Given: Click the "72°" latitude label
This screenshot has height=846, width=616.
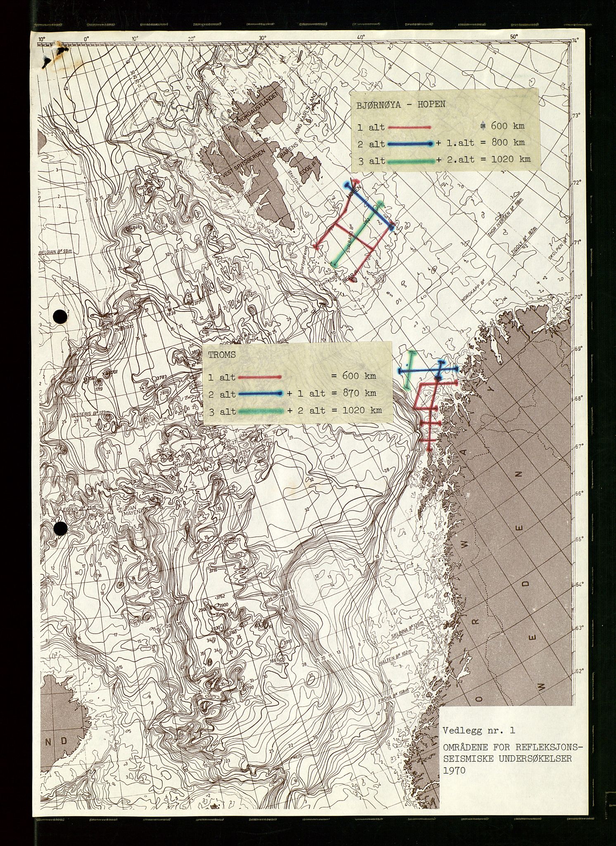Looking at the screenshot, I should pyautogui.click(x=576, y=182).
